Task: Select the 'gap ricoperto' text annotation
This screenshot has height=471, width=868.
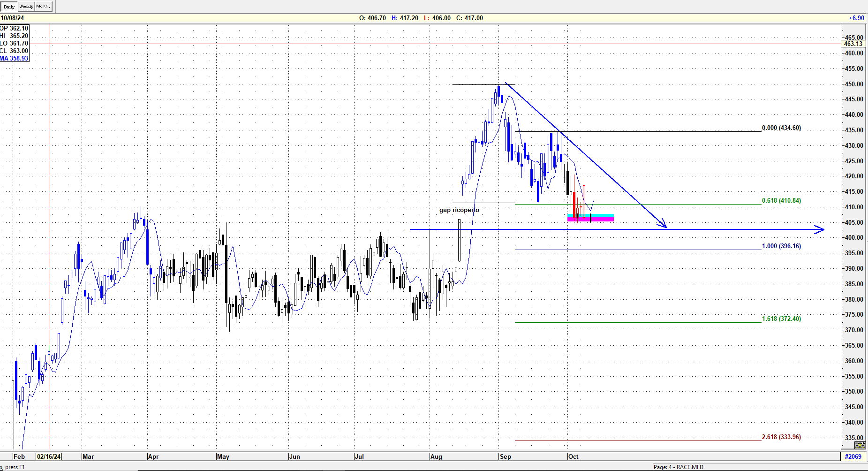Action: [x=459, y=210]
